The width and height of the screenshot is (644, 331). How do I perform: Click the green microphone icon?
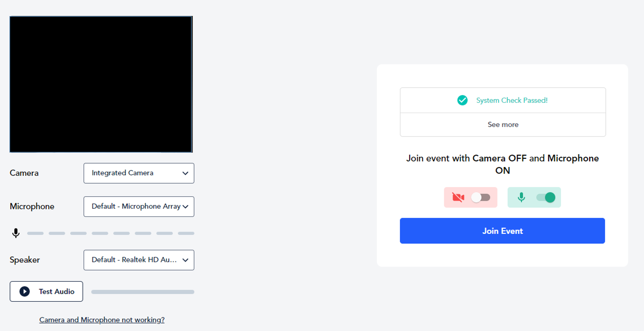click(x=521, y=197)
